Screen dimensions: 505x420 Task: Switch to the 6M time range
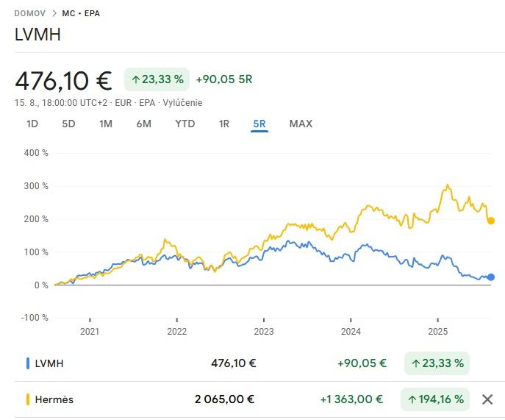click(x=143, y=124)
